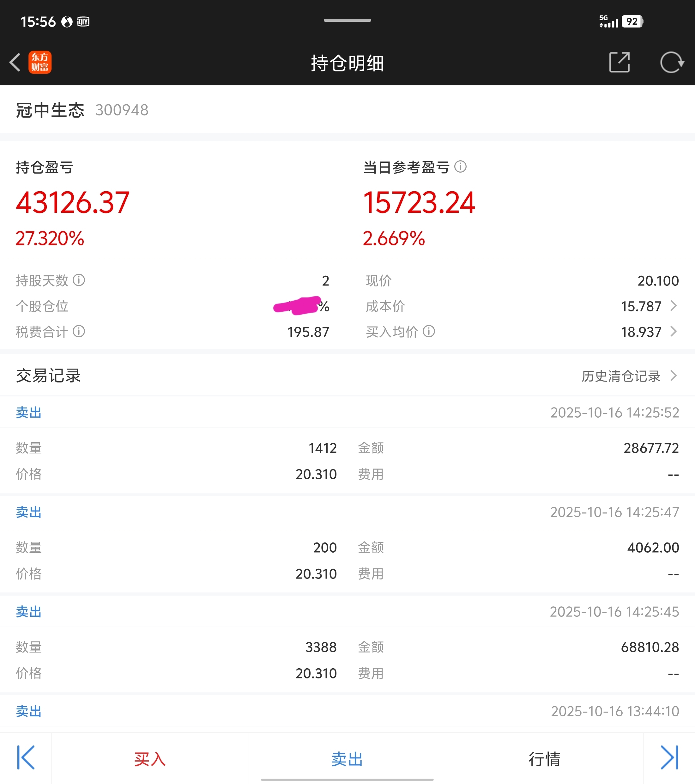Tap info icon beside 当日参考盈亏
The height and width of the screenshot is (784, 695).
click(460, 167)
